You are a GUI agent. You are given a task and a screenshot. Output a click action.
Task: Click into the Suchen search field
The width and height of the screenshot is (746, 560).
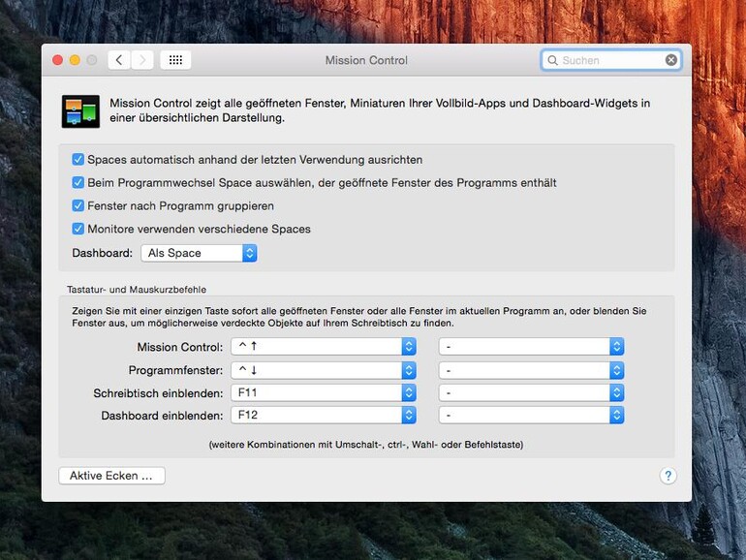point(611,60)
